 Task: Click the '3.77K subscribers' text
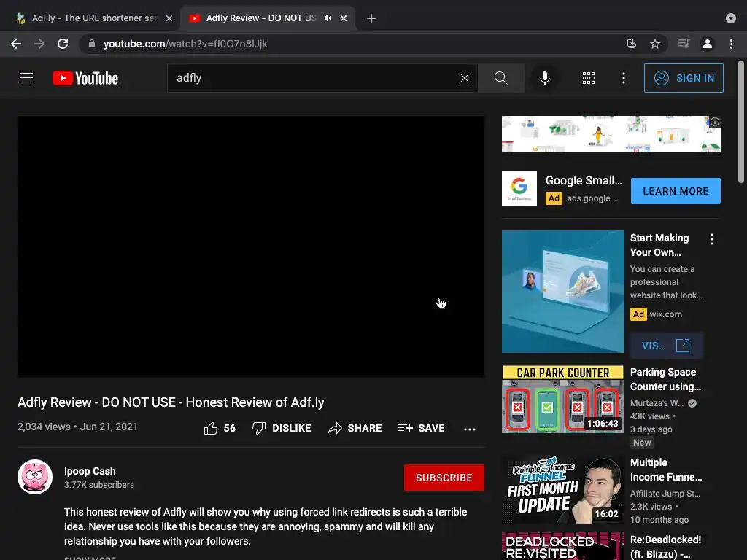click(99, 485)
